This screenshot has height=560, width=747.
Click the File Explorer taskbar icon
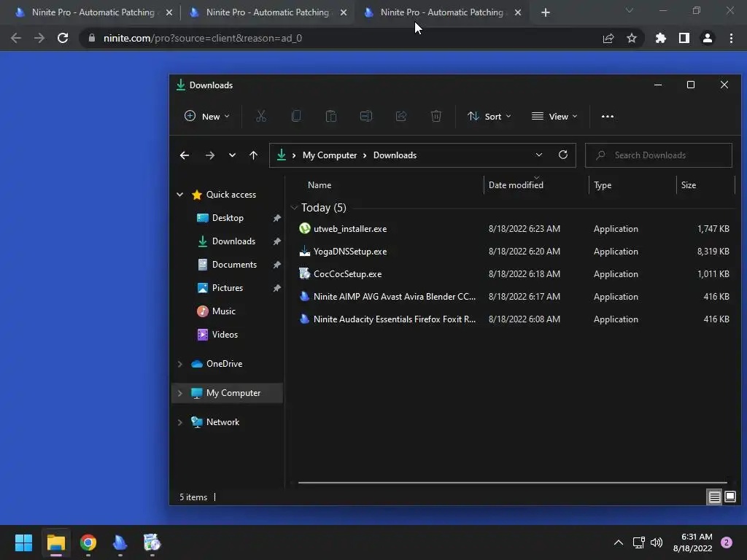[56, 542]
